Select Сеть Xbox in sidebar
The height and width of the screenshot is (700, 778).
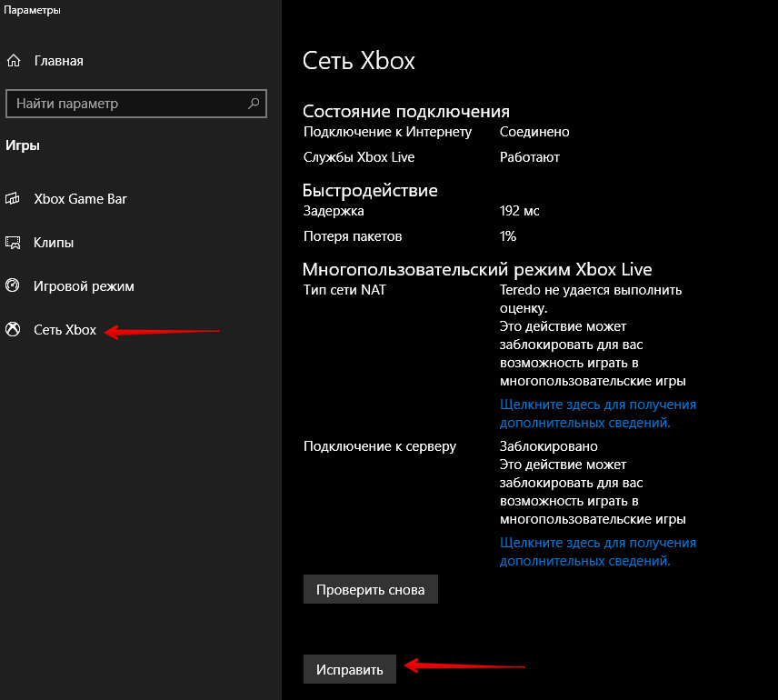pyautogui.click(x=65, y=330)
